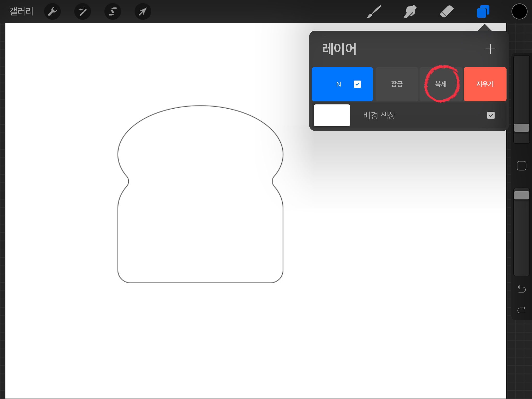Image resolution: width=532 pixels, height=399 pixels.
Task: Select the Transform arrow tool
Action: click(143, 11)
